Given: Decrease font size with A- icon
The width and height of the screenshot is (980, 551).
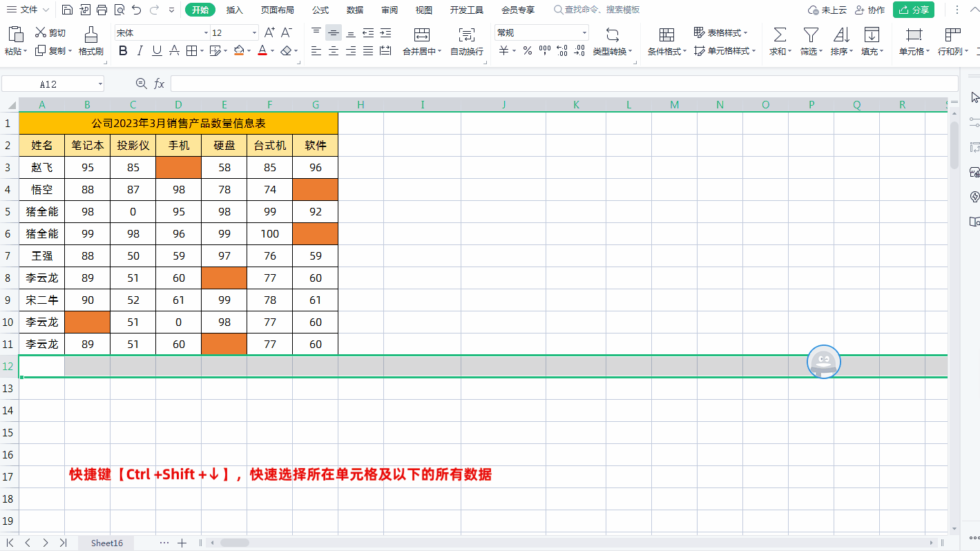Looking at the screenshot, I should coord(287,32).
